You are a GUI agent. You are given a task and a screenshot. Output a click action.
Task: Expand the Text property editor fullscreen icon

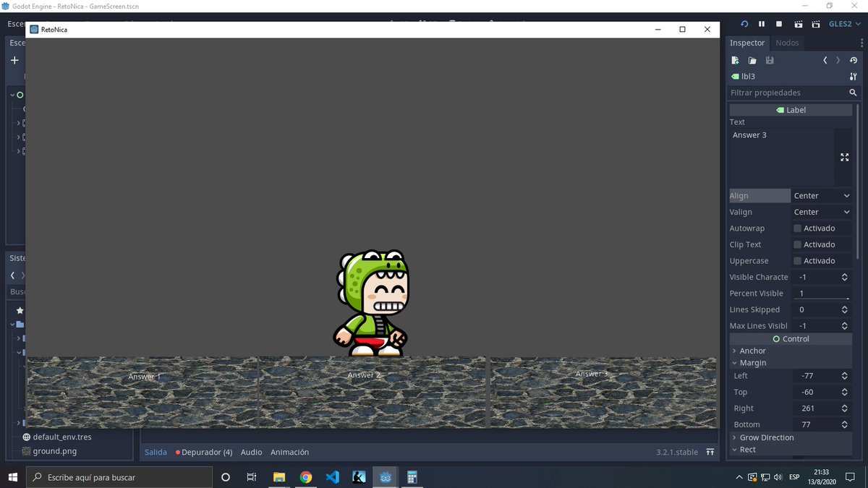(844, 158)
